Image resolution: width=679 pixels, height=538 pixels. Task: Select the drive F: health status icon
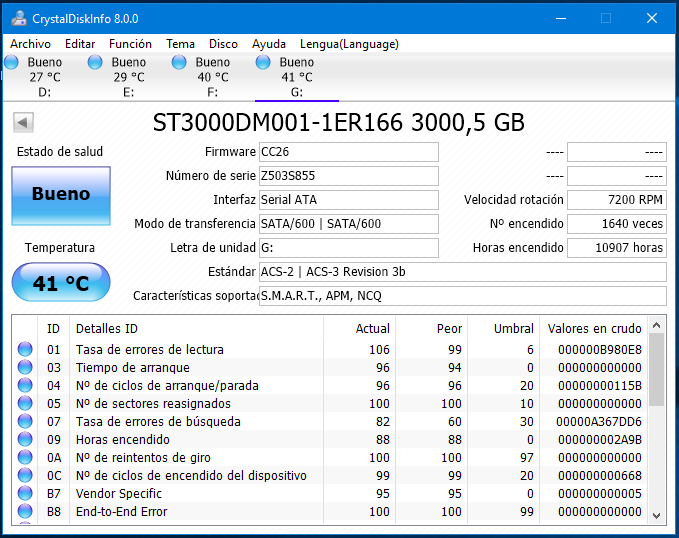(x=179, y=62)
